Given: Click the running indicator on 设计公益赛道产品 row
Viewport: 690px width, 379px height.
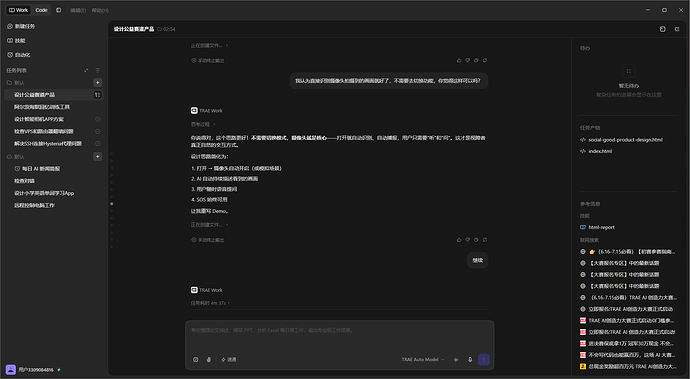Looking at the screenshot, I should (x=98, y=95).
